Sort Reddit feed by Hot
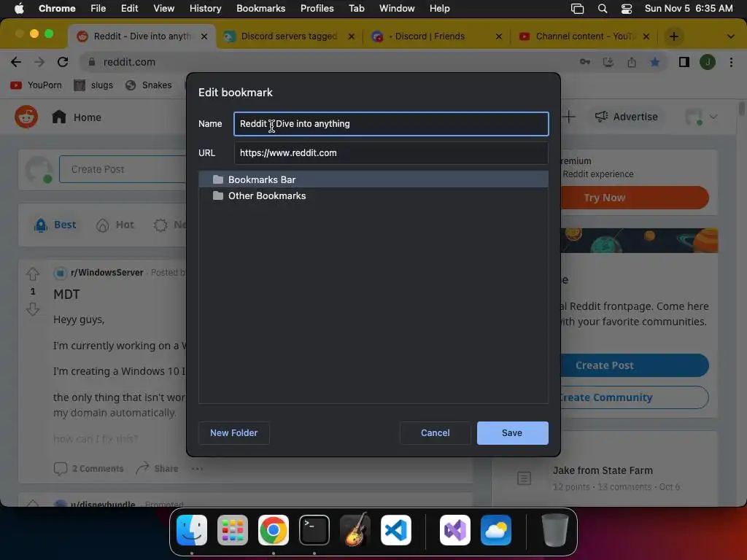 tap(115, 225)
